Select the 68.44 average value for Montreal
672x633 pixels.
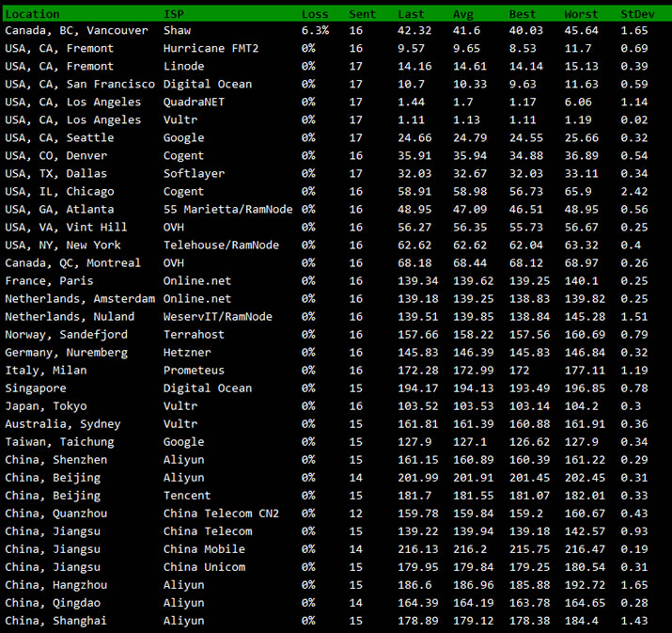click(x=470, y=263)
